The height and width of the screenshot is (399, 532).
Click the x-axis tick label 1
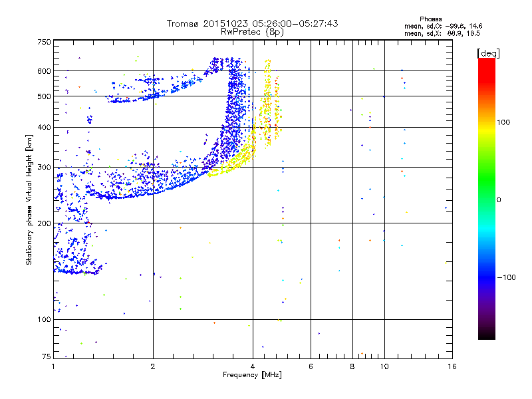click(53, 366)
